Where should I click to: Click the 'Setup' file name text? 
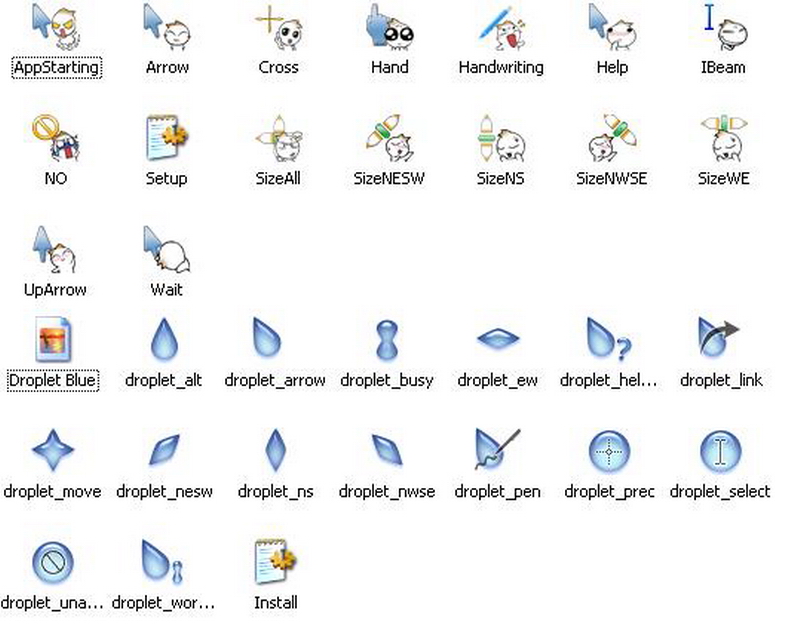166,179
